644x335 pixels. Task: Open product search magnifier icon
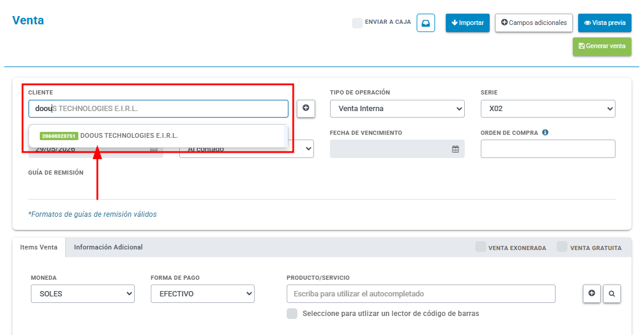click(x=611, y=293)
